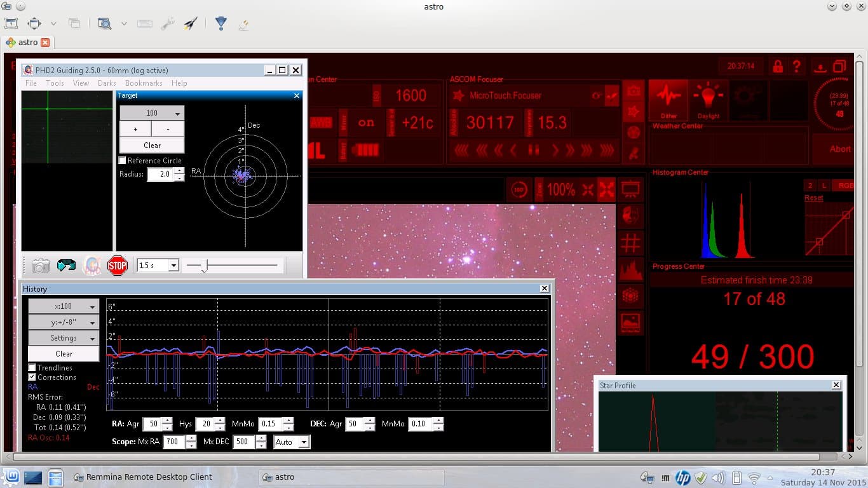Click the Target Radius input field

[161, 175]
